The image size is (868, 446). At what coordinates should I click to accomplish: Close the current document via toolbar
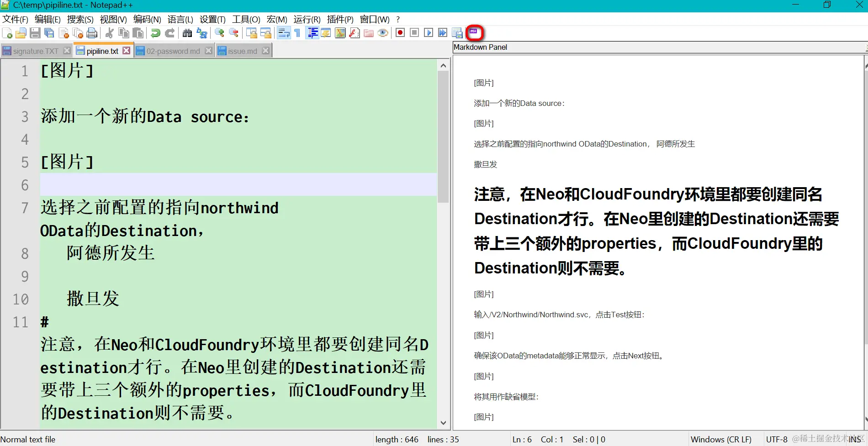(64, 33)
